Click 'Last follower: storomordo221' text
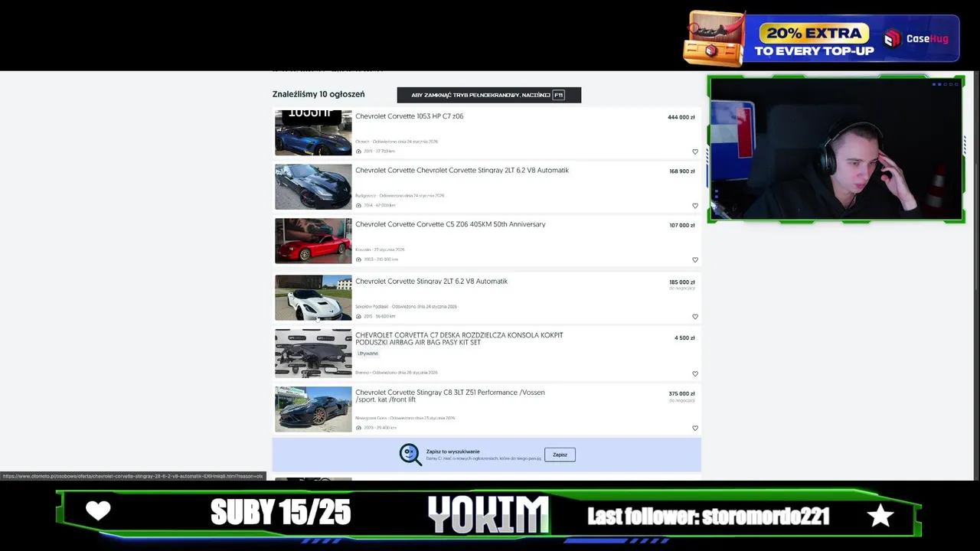The image size is (980, 551). tap(708, 517)
